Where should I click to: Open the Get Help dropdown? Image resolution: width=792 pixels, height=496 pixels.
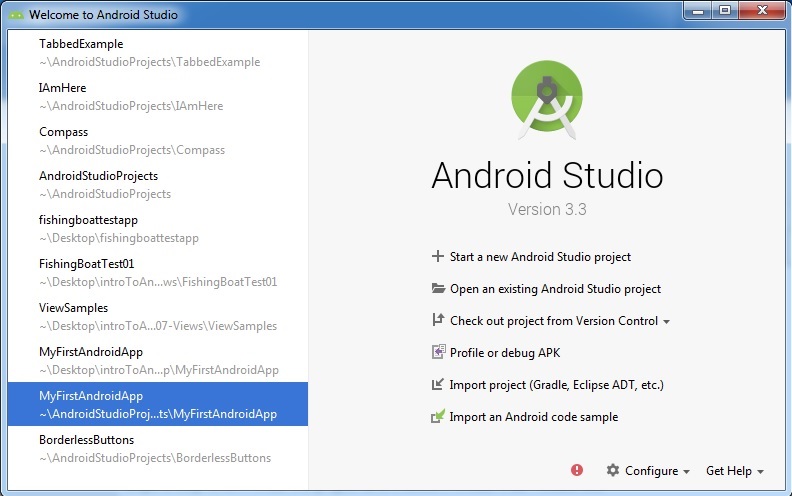[735, 471]
